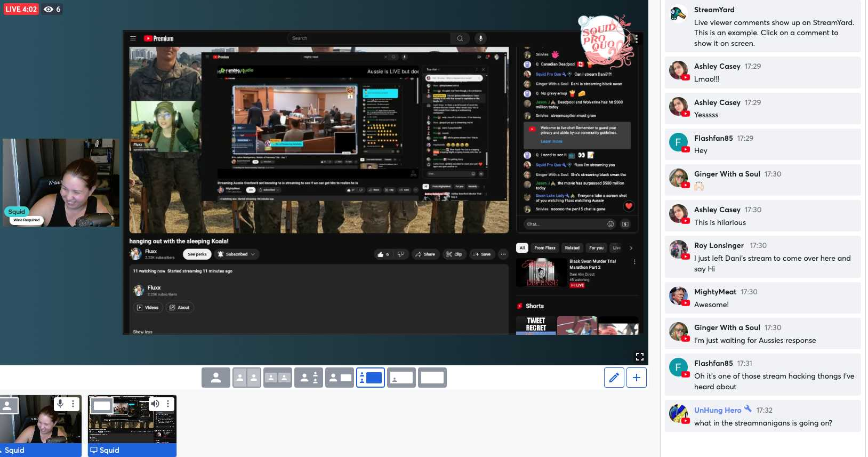Enter fullscreen preview of the stream
The height and width of the screenshot is (457, 868).
(x=640, y=357)
